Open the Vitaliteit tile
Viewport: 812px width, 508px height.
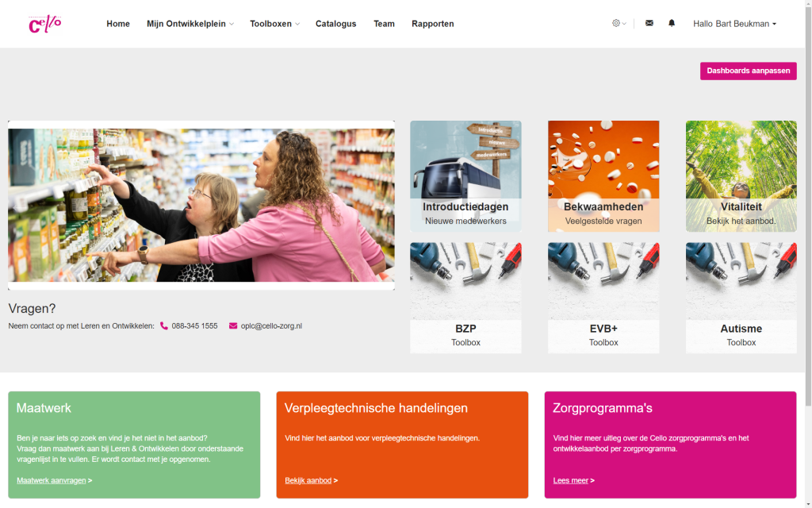coord(741,176)
